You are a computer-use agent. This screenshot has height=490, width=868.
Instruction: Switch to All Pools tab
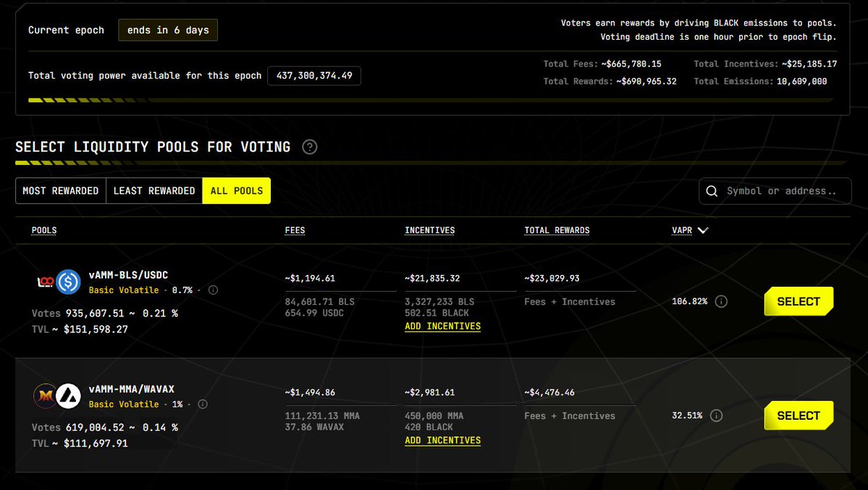click(237, 190)
